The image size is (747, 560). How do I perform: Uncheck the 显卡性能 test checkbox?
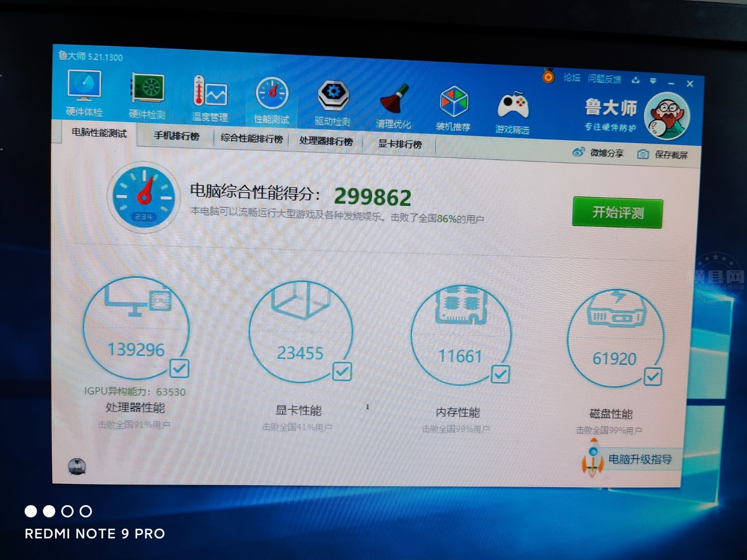(x=342, y=371)
